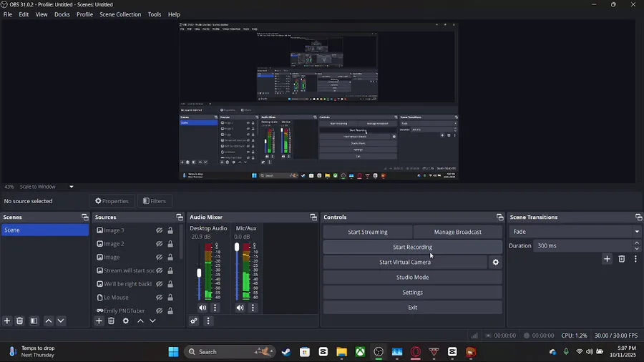
Task: Adjust Mic/Aux volume slider handle
Action: point(237,247)
